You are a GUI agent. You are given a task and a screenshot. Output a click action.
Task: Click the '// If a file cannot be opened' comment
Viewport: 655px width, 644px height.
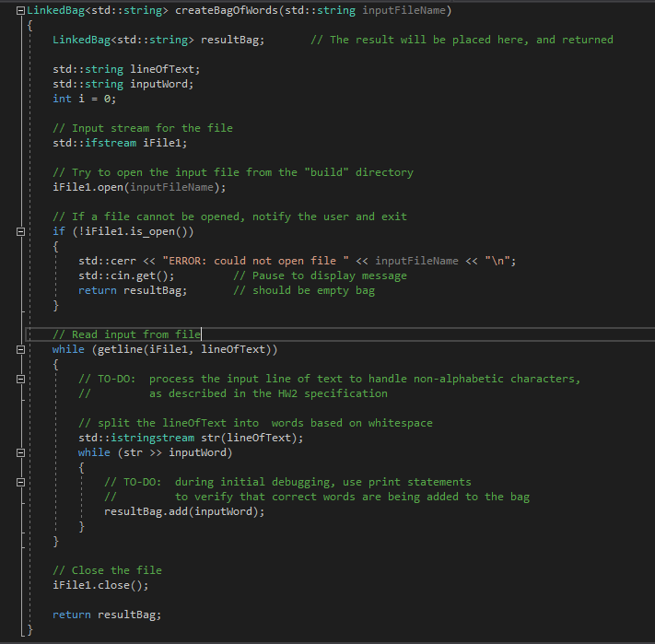pyautogui.click(x=229, y=217)
